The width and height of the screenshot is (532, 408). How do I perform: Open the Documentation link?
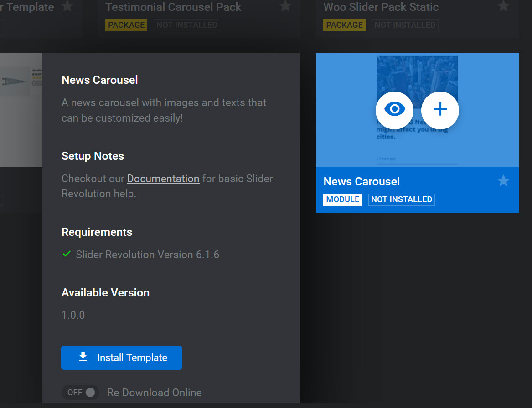[163, 178]
